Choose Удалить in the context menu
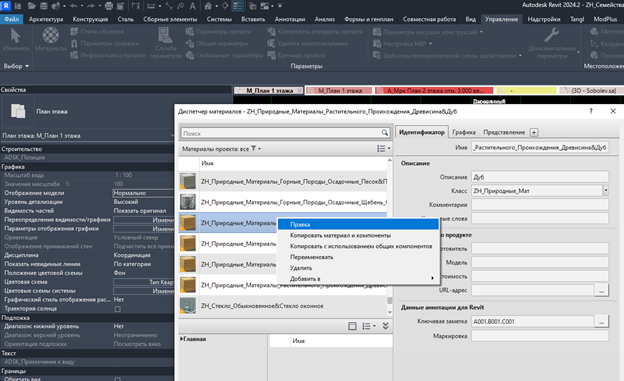Image resolution: width=624 pixels, height=381 pixels. (x=358, y=268)
